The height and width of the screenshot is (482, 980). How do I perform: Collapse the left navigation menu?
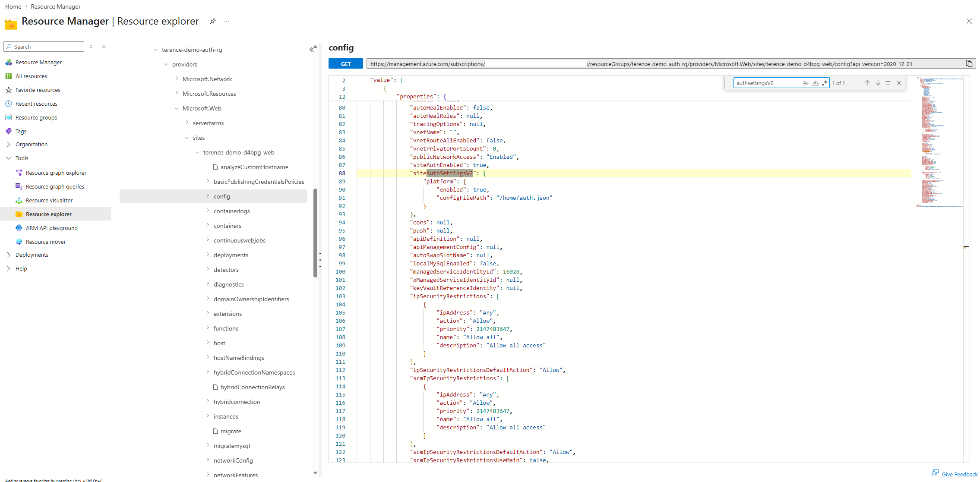pyautogui.click(x=104, y=47)
